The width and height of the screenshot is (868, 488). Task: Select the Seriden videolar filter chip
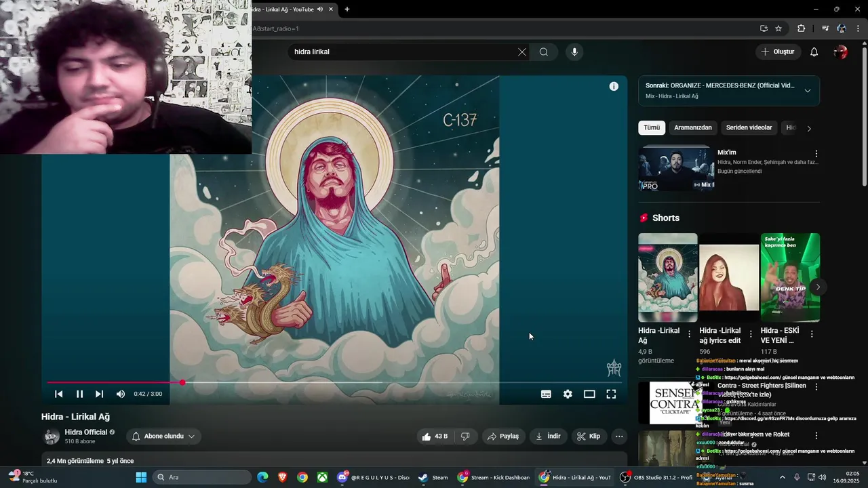(749, 127)
